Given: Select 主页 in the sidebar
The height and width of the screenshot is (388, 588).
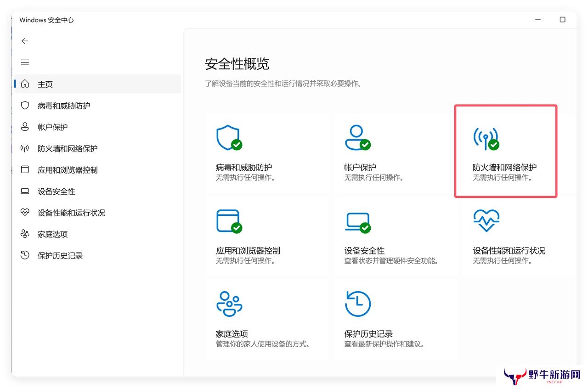Looking at the screenshot, I should click(x=98, y=84).
